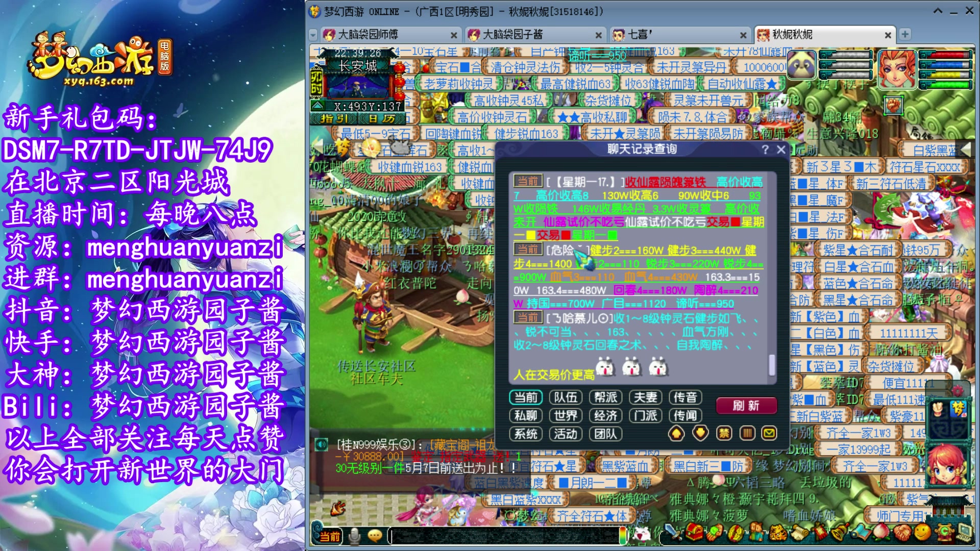Screen dimensions: 980x551
Task: Click the help question mark in 聊天记录查询 dialog
Action: click(x=765, y=149)
